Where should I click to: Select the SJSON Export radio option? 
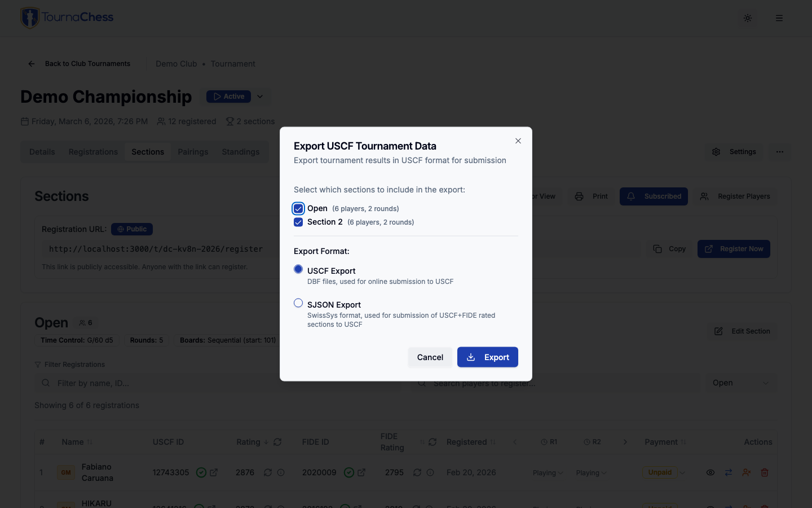(x=298, y=303)
